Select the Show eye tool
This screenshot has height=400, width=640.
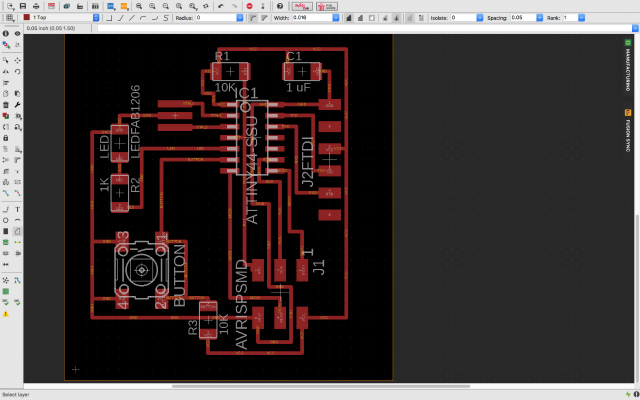[x=17, y=33]
